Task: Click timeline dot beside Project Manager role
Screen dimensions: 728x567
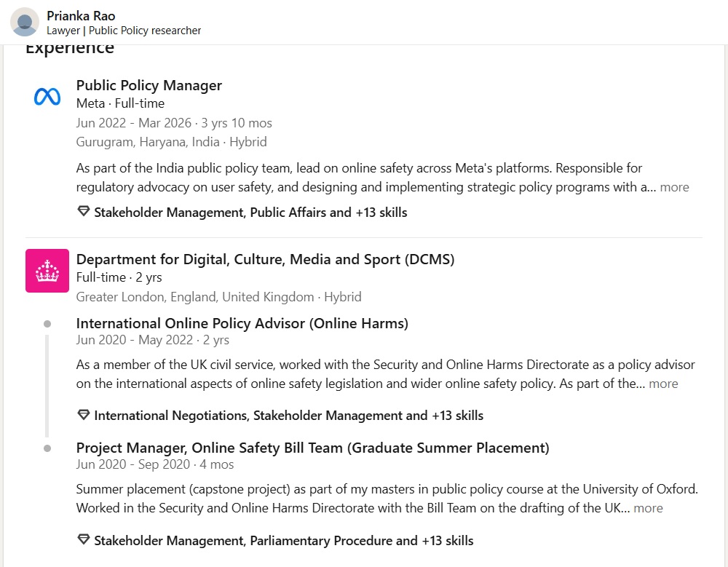Action: click(x=47, y=448)
